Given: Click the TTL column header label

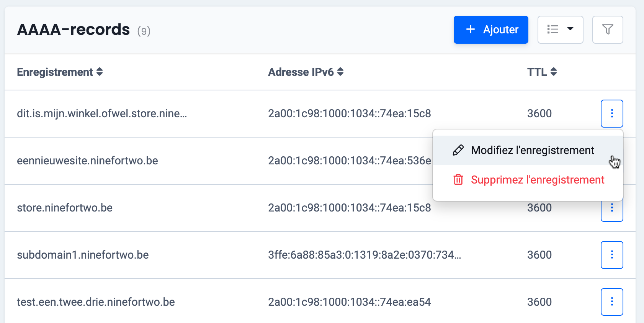Looking at the screenshot, I should pos(537,72).
